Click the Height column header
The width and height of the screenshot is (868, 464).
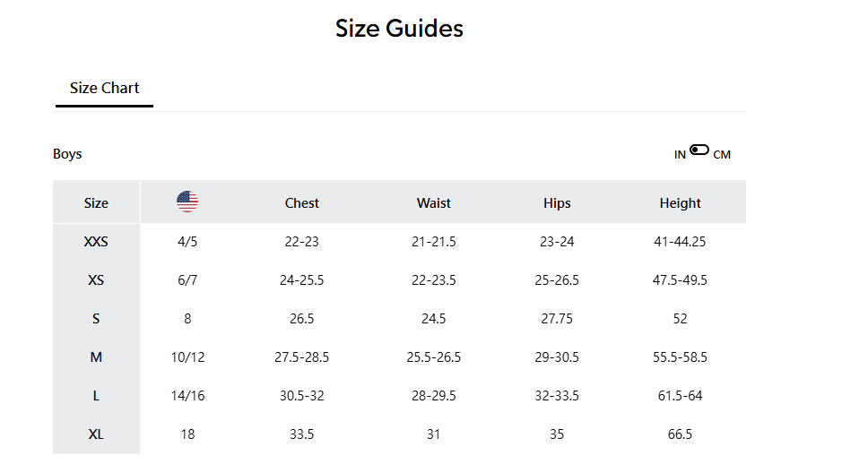coord(680,203)
